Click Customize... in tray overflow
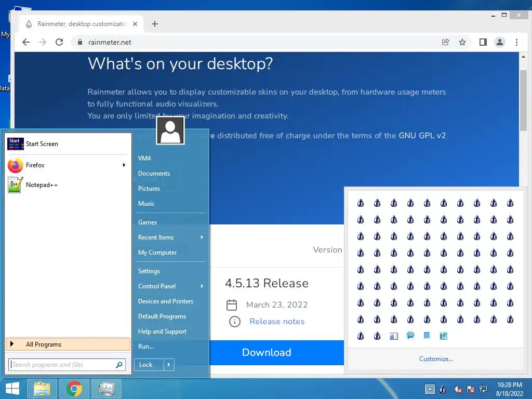532x399 pixels. point(436,358)
